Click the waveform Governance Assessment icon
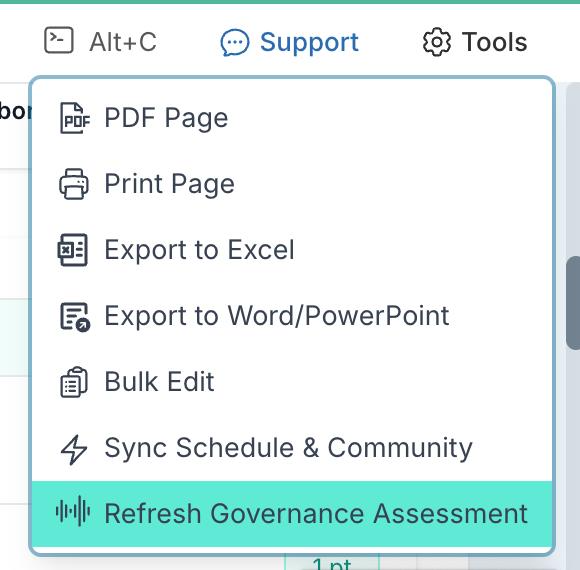Image resolution: width=580 pixels, height=570 pixels. pyautogui.click(x=73, y=512)
